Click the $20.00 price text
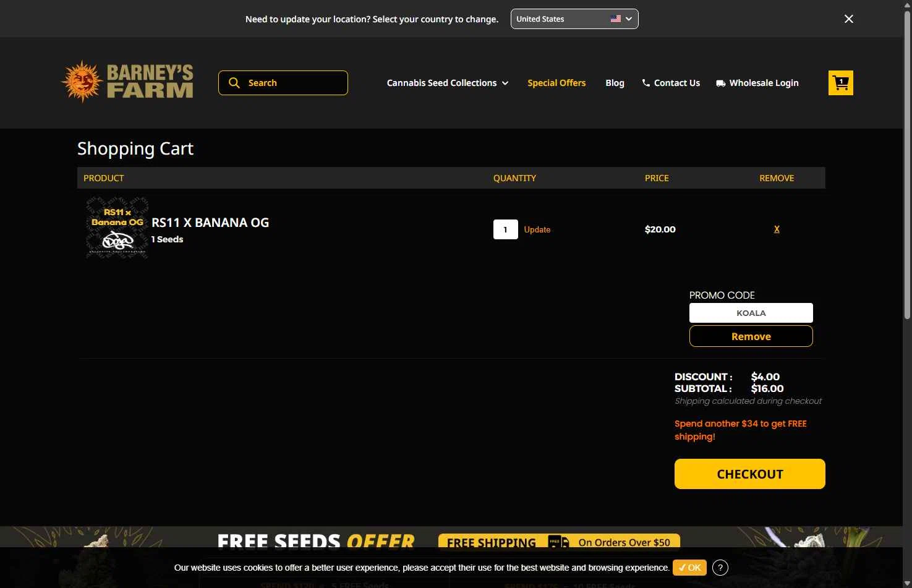The height and width of the screenshot is (588, 912). [660, 229]
